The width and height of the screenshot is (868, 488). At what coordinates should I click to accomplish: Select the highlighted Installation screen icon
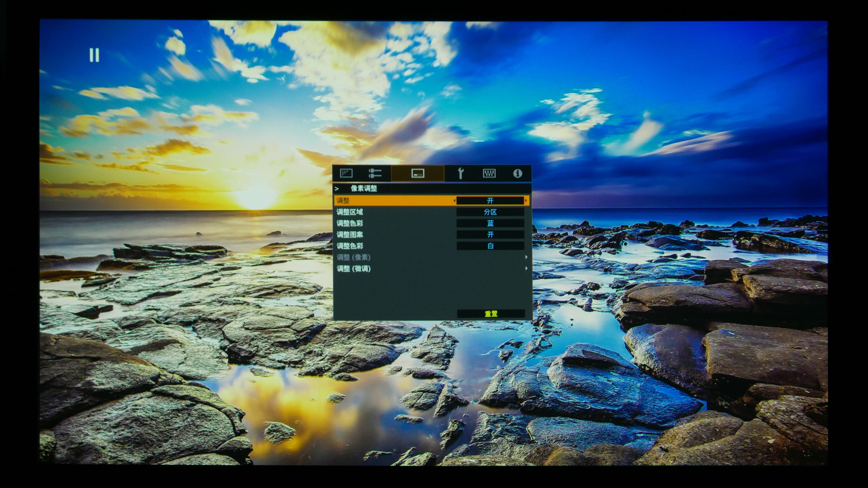(x=418, y=173)
